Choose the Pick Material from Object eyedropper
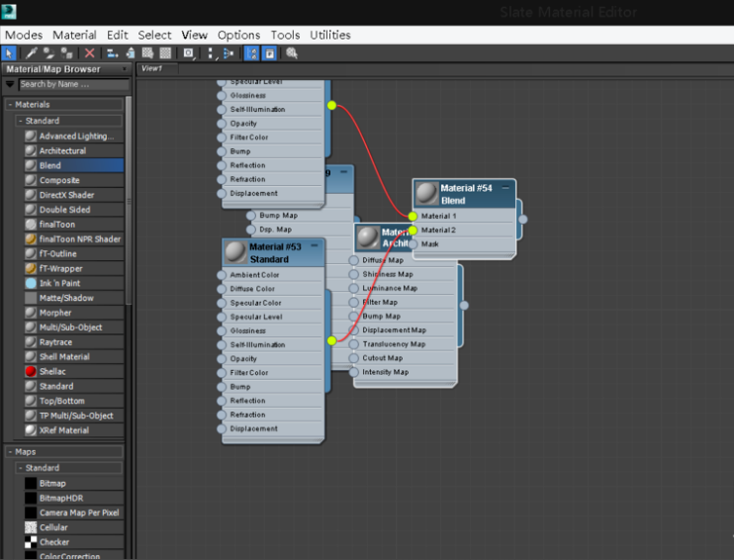Viewport: 734px width, 560px height. pyautogui.click(x=31, y=53)
